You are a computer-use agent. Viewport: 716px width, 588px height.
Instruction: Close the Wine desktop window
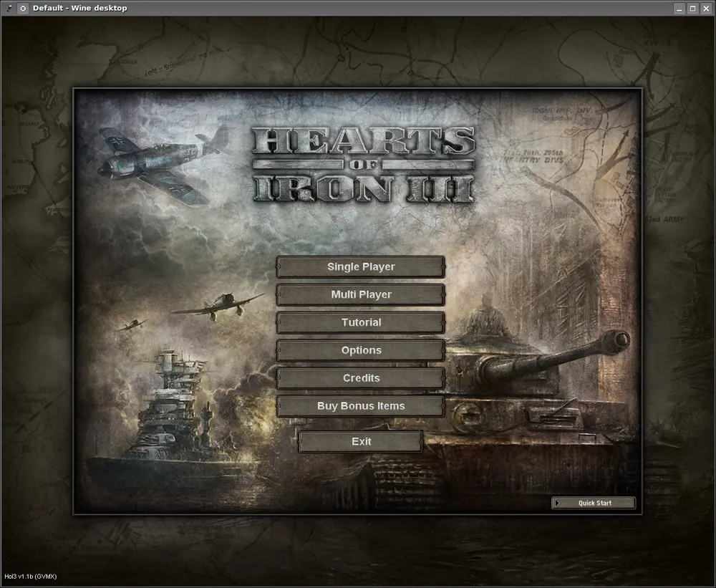click(x=706, y=8)
